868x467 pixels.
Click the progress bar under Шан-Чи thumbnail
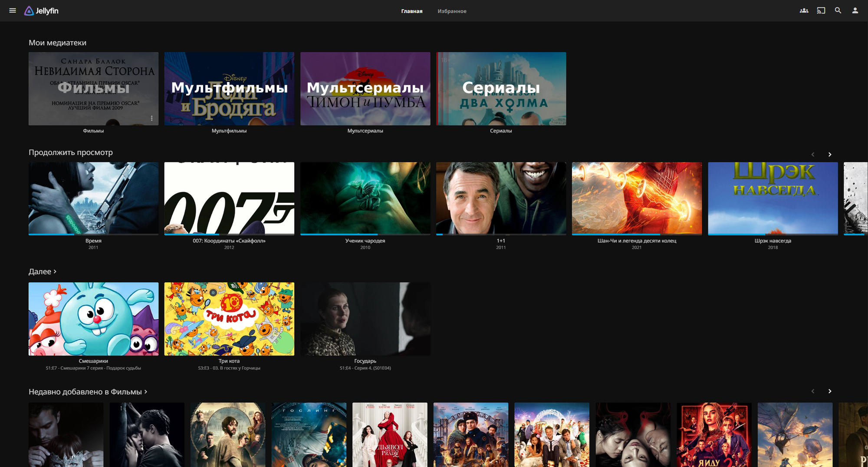tap(637, 234)
